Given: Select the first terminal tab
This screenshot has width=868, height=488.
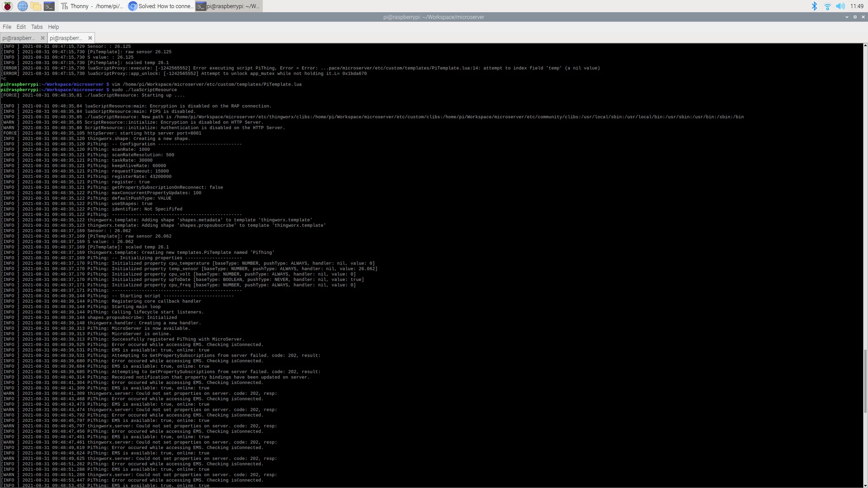Looking at the screenshot, I should (x=19, y=38).
